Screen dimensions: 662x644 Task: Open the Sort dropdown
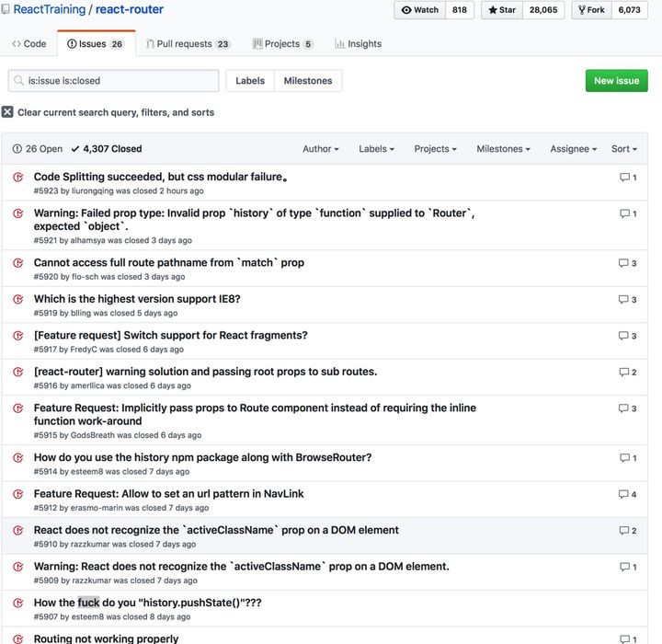(x=624, y=149)
